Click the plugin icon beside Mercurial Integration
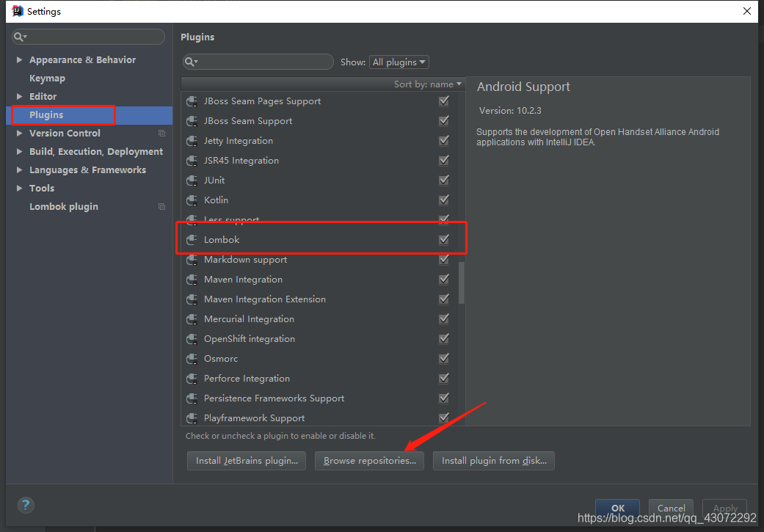Image resolution: width=764 pixels, height=532 pixels. [x=192, y=319]
